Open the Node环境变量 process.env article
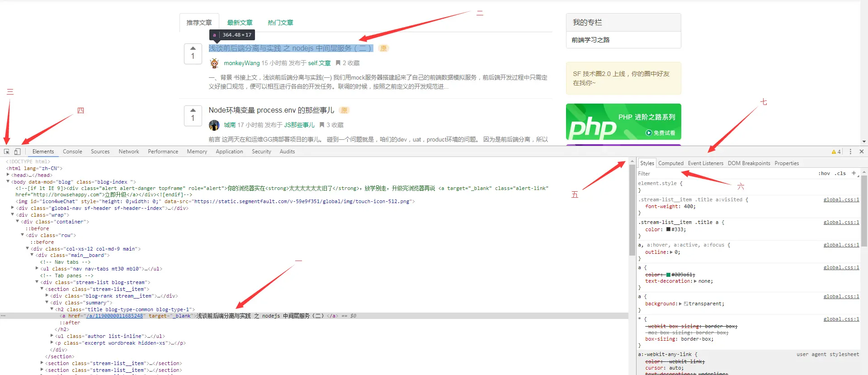 pyautogui.click(x=271, y=110)
